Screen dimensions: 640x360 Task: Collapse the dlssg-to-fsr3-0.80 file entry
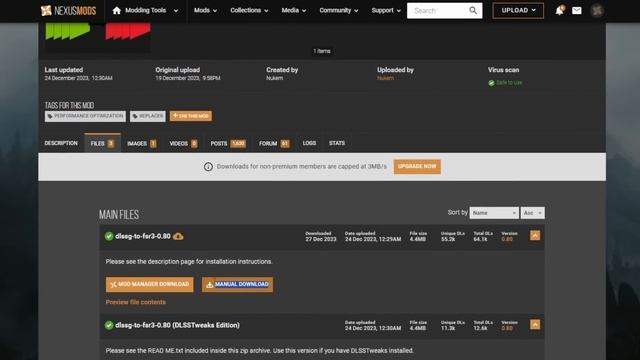[x=535, y=236]
